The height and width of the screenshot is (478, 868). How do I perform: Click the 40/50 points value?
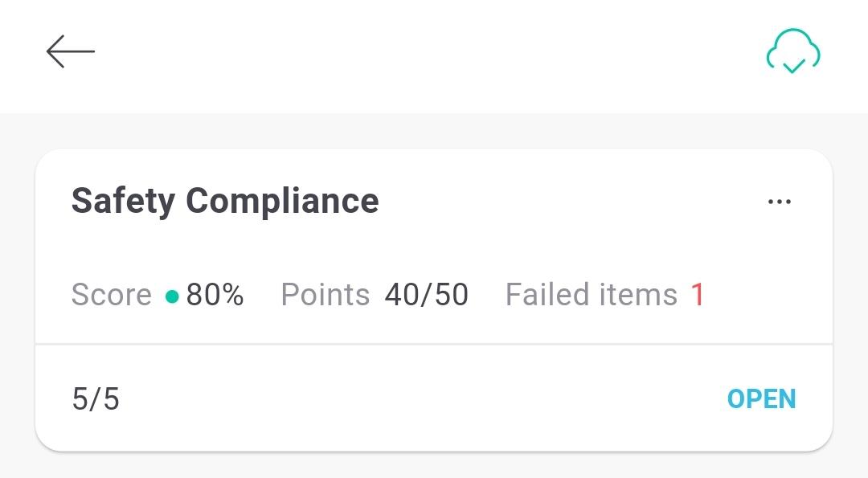click(427, 294)
